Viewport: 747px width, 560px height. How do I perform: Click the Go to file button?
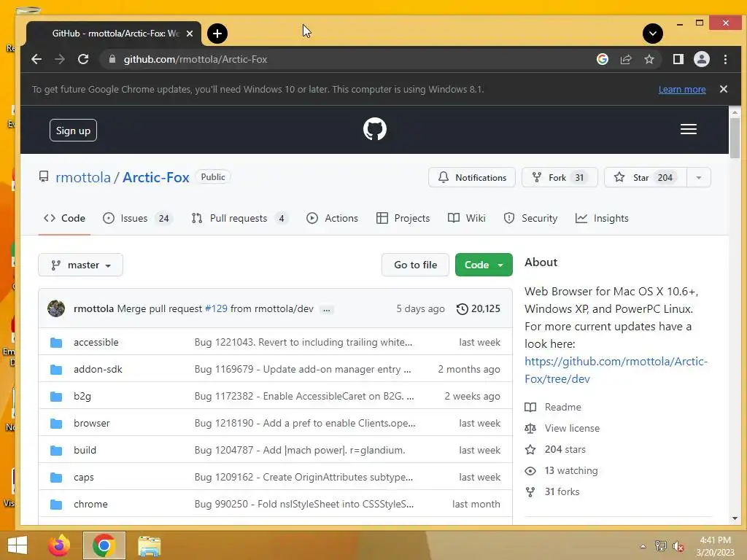[x=415, y=265]
